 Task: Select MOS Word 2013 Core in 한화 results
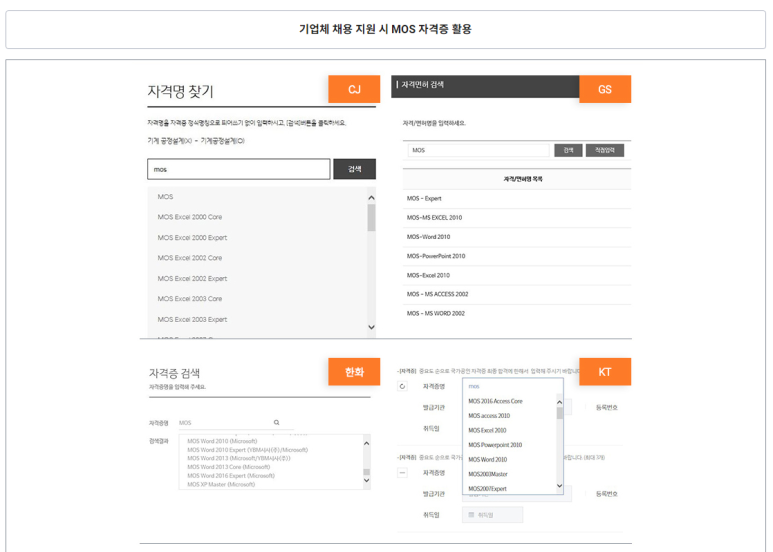point(228,467)
